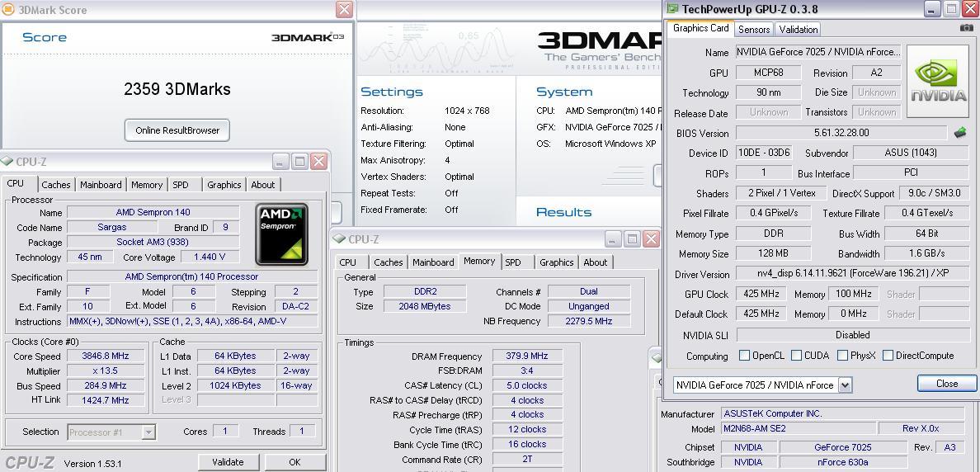
Task: Click the Validate button in CPU-Z
Action: [229, 462]
